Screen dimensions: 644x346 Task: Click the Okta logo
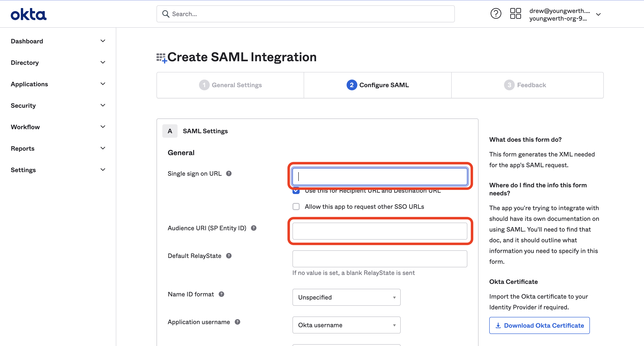[x=28, y=14]
